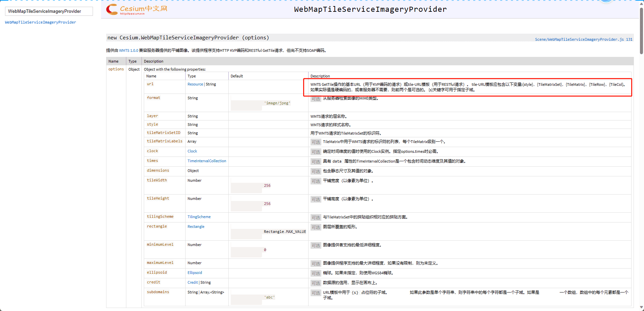Select the 'tileWidth' parameter name
The width and height of the screenshot is (644, 311).
pyautogui.click(x=157, y=180)
